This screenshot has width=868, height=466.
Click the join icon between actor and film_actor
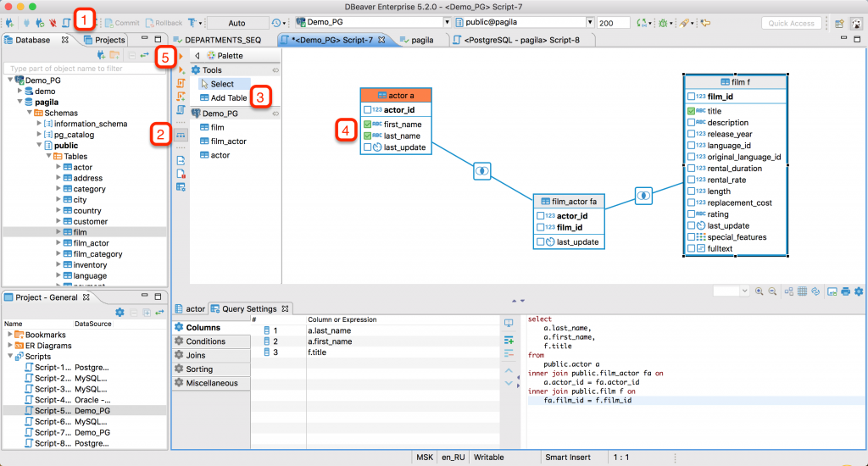[482, 171]
